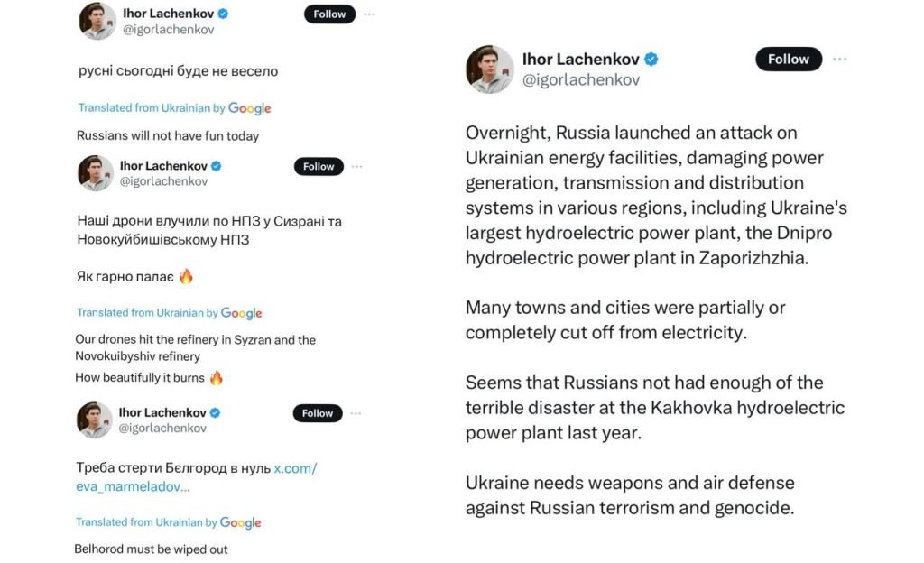924x563 pixels.
Task: Open the more options menu on the large English tweet
Action: pos(840,60)
